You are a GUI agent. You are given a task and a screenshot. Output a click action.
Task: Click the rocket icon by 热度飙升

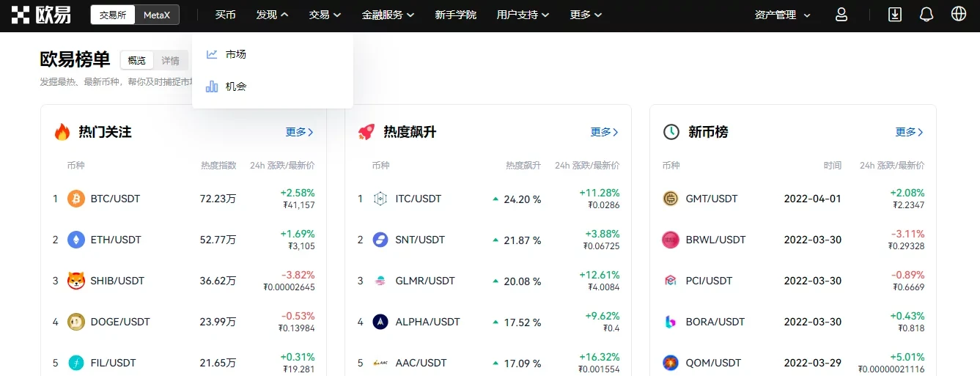click(x=366, y=132)
